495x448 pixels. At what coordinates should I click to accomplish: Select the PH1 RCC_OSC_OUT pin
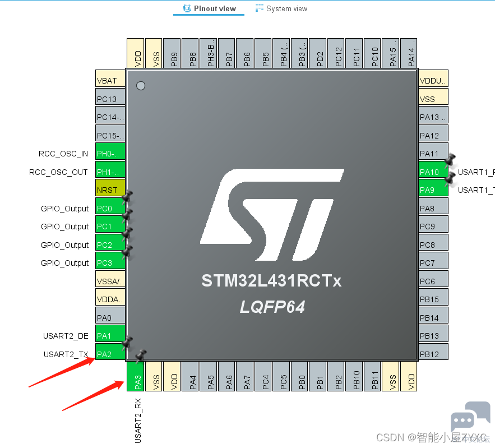tap(110, 169)
